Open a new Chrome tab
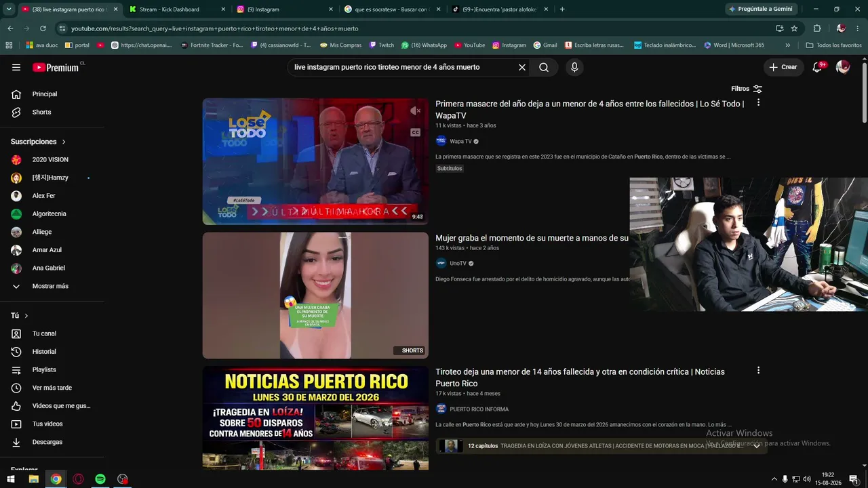 pyautogui.click(x=562, y=9)
